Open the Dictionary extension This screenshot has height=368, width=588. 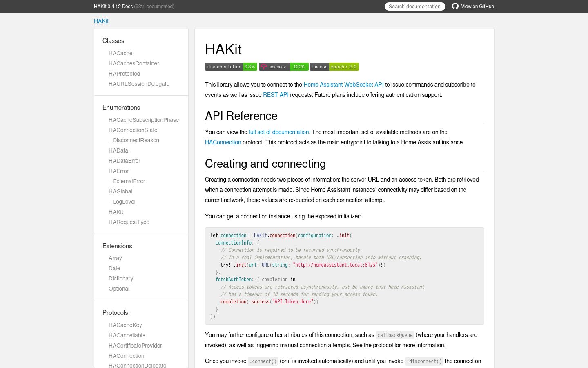coord(121,278)
